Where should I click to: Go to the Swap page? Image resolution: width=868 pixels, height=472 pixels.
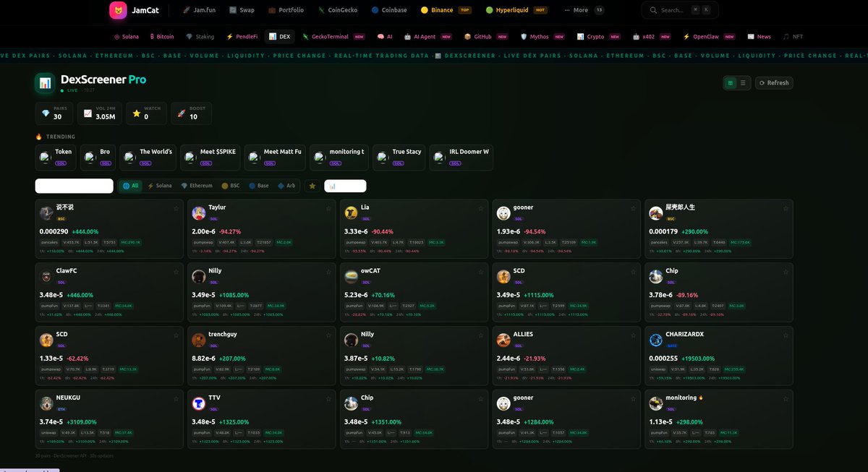click(242, 10)
